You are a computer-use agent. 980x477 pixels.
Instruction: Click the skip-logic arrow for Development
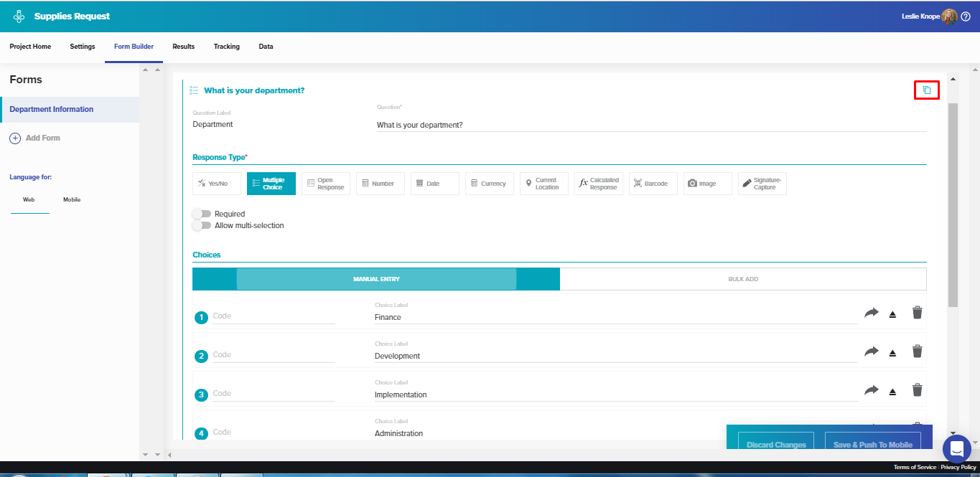[x=871, y=351]
